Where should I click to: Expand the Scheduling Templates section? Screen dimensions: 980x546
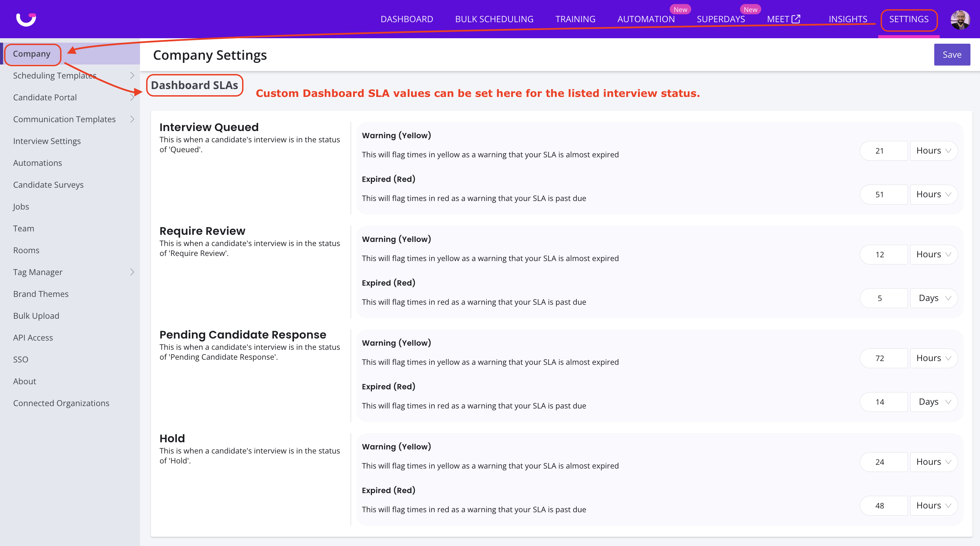coord(132,75)
